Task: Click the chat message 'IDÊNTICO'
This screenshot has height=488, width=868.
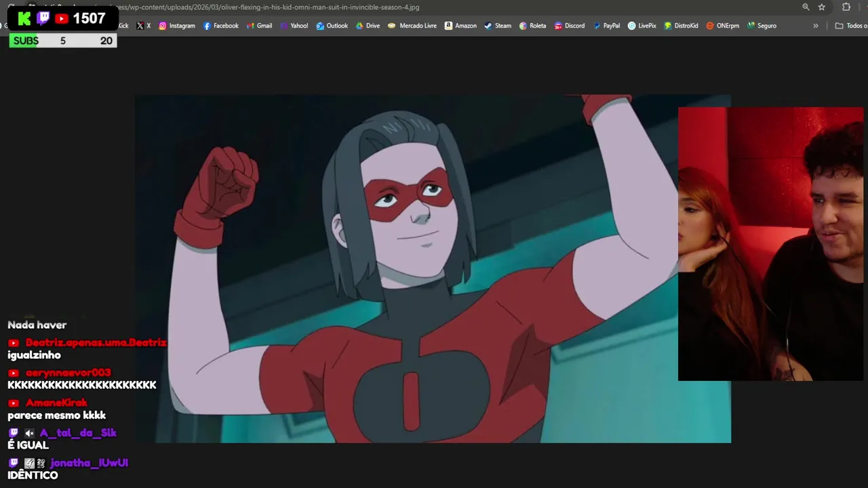Action: 33,475
